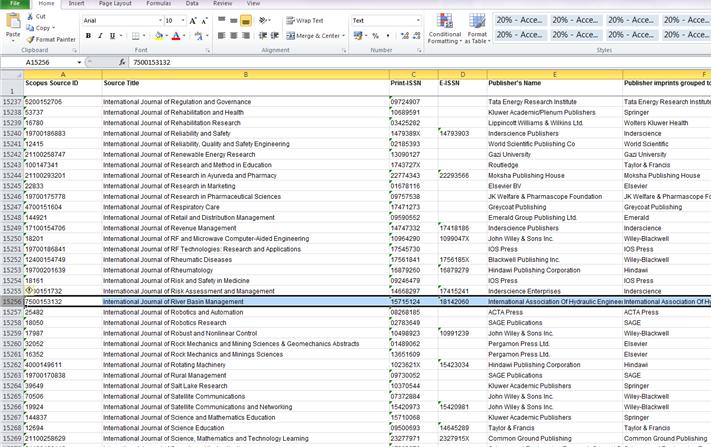Click the text orientation icon
This screenshot has width=711, height=447.
263,20
